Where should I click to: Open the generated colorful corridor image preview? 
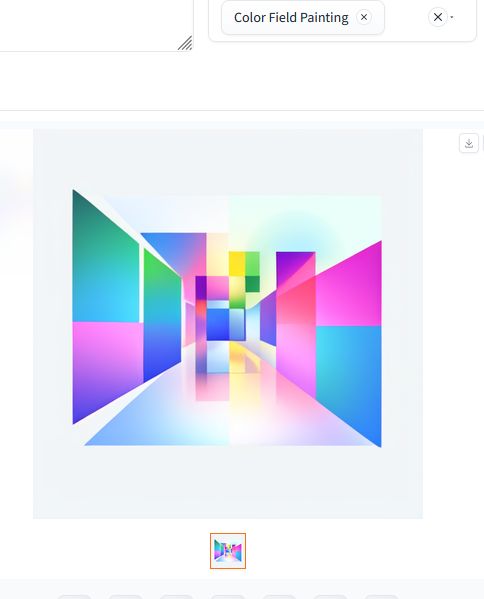(x=228, y=318)
